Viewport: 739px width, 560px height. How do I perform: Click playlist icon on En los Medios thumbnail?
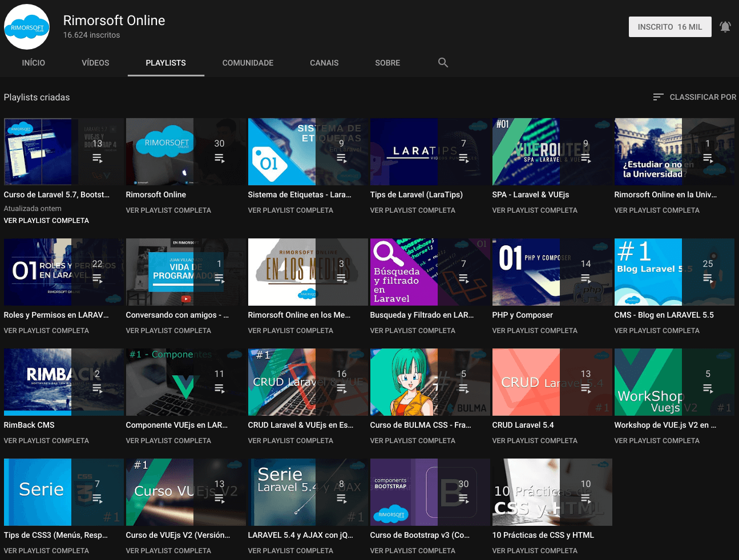(x=341, y=278)
